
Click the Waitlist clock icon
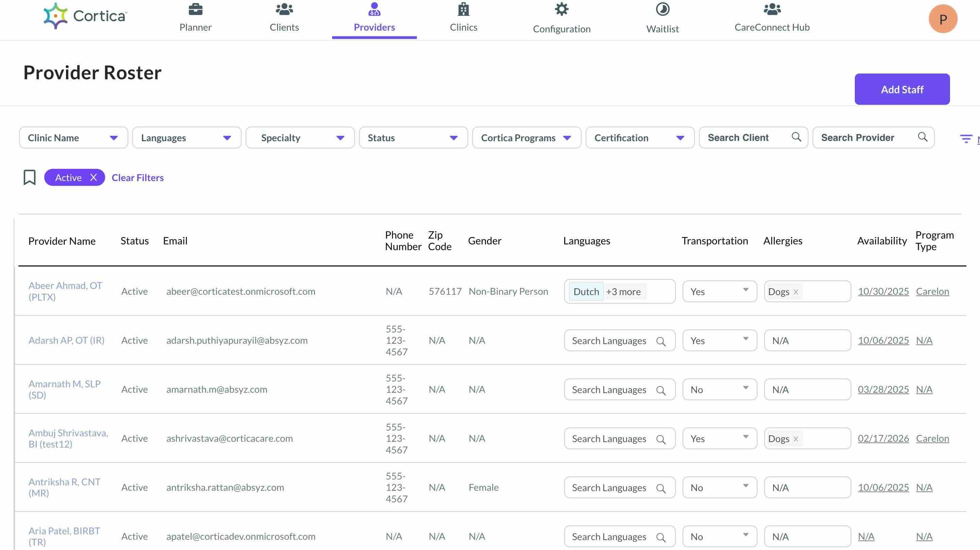[663, 9]
